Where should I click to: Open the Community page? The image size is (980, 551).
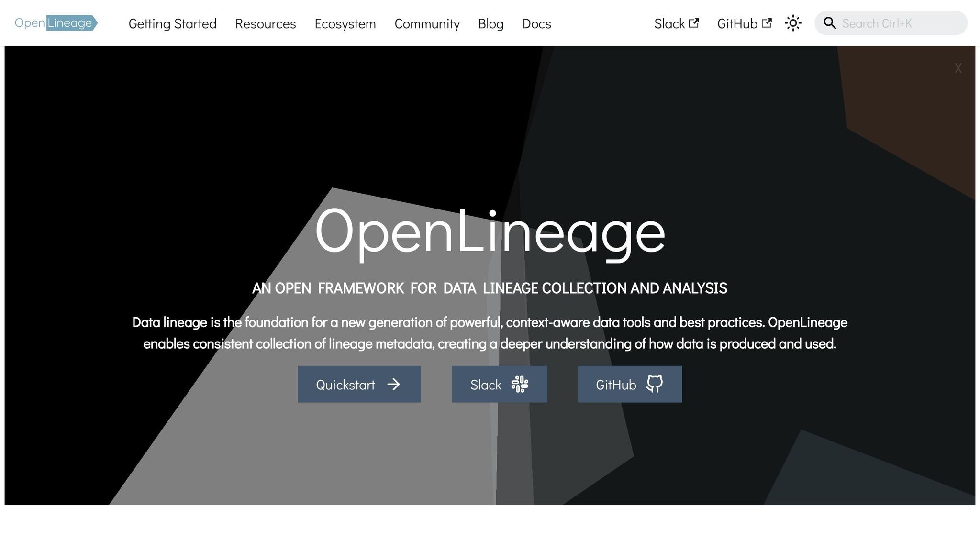click(x=427, y=23)
